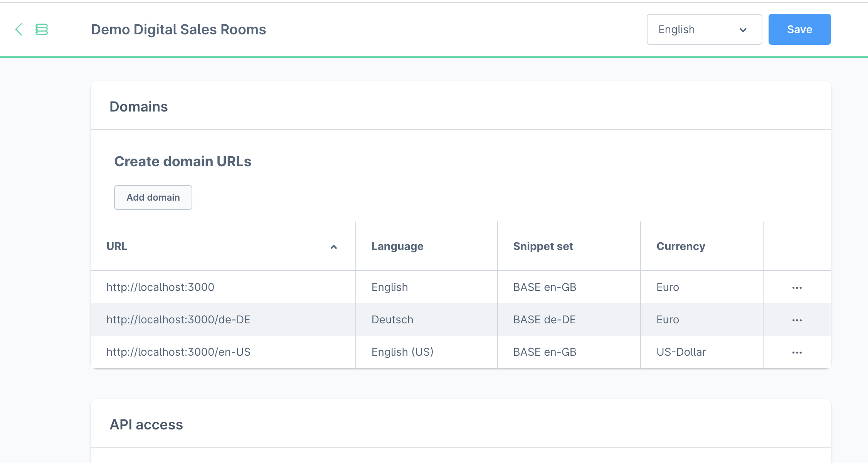Sort table by URL column header
Viewport: 868px width, 463px height.
tap(117, 246)
